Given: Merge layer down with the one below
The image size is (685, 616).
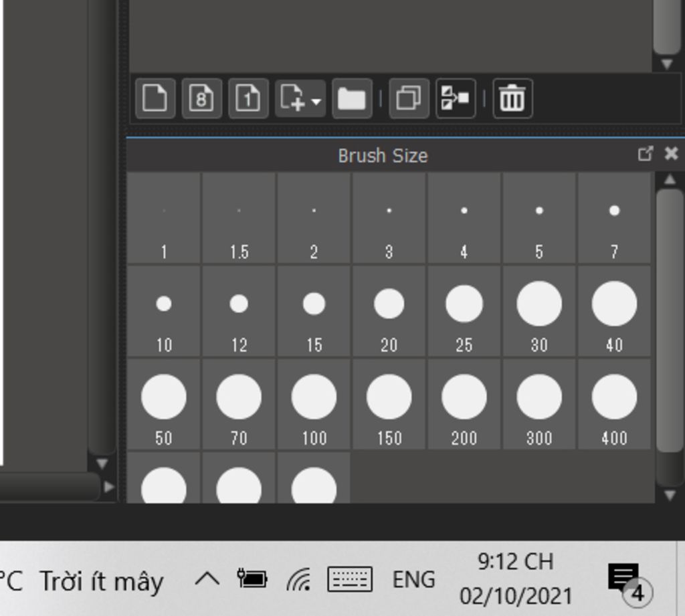Looking at the screenshot, I should pos(456,98).
